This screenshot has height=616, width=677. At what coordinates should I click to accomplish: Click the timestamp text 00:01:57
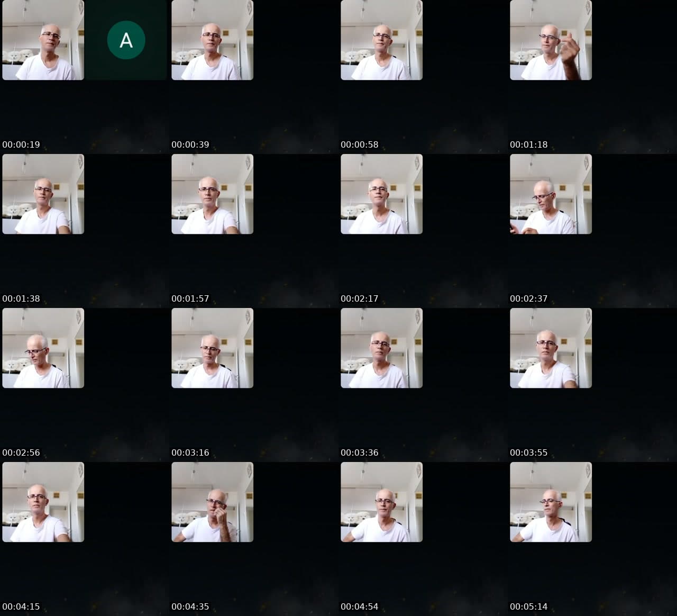190,298
